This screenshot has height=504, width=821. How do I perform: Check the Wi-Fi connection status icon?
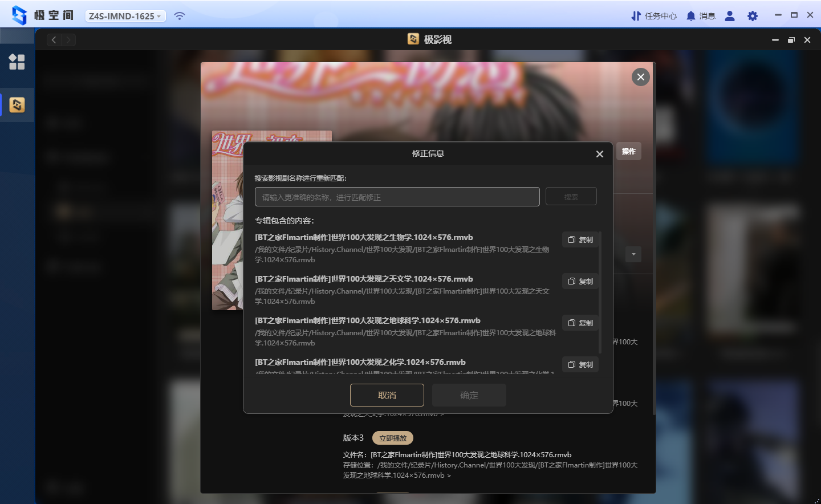click(180, 16)
